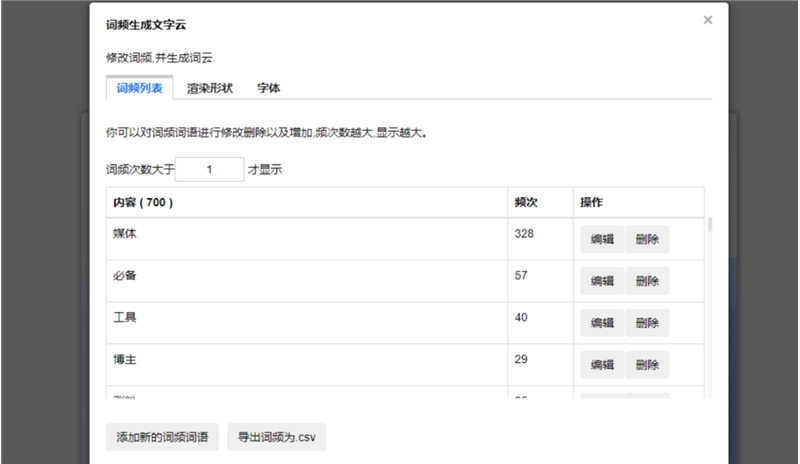800x464 pixels.
Task: Click the 词频次数 minimum input field
Action: [210, 170]
